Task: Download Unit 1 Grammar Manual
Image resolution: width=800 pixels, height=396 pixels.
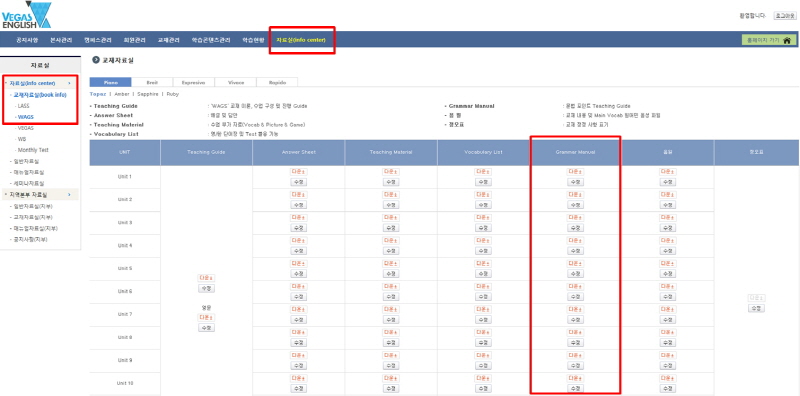Action: click(576, 172)
